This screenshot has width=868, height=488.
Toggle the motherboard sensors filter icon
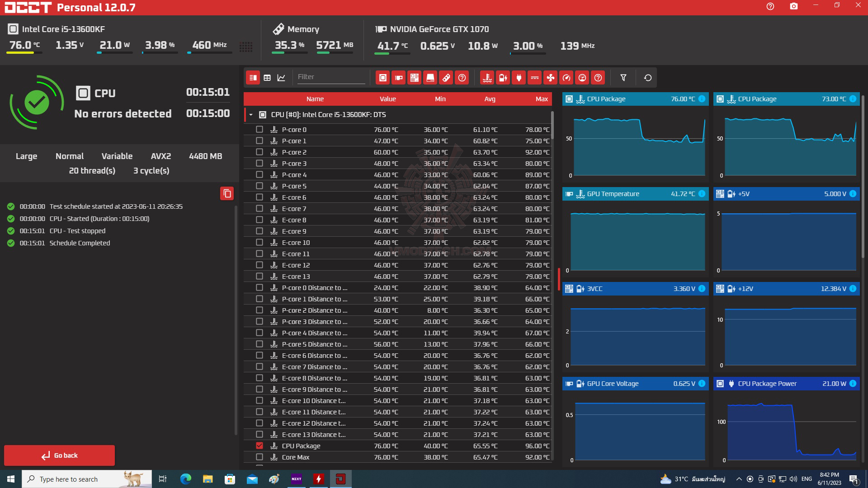click(x=414, y=78)
